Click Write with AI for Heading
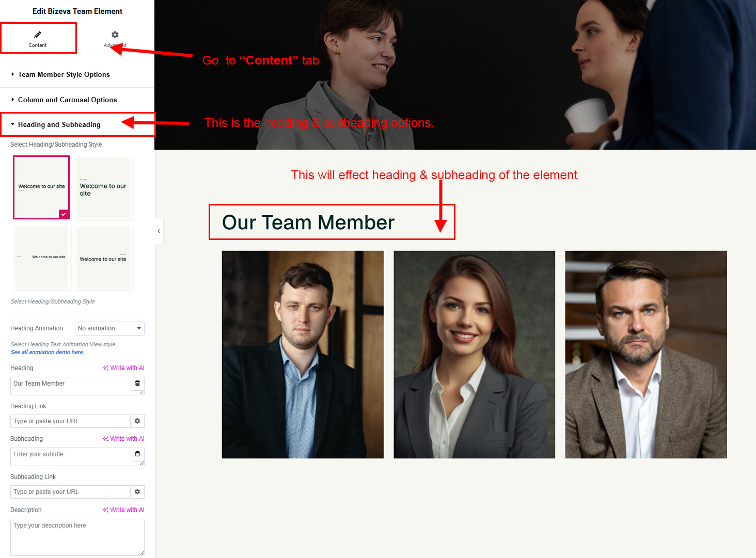This screenshot has height=558, width=756. (x=123, y=368)
